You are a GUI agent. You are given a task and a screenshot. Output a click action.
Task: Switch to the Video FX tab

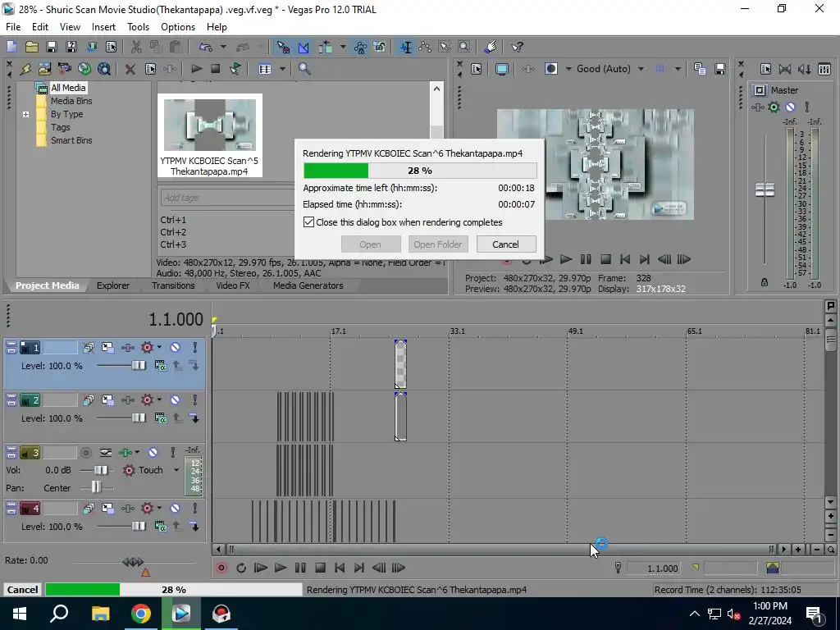point(232,285)
